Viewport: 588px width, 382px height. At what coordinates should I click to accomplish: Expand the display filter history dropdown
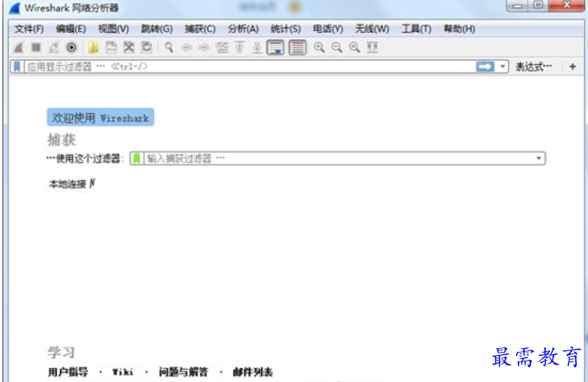tap(503, 66)
